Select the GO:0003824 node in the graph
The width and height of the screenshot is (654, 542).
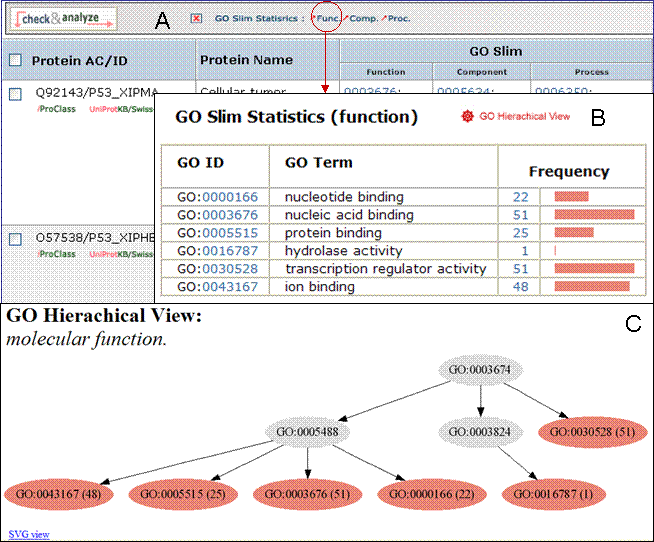click(x=481, y=433)
